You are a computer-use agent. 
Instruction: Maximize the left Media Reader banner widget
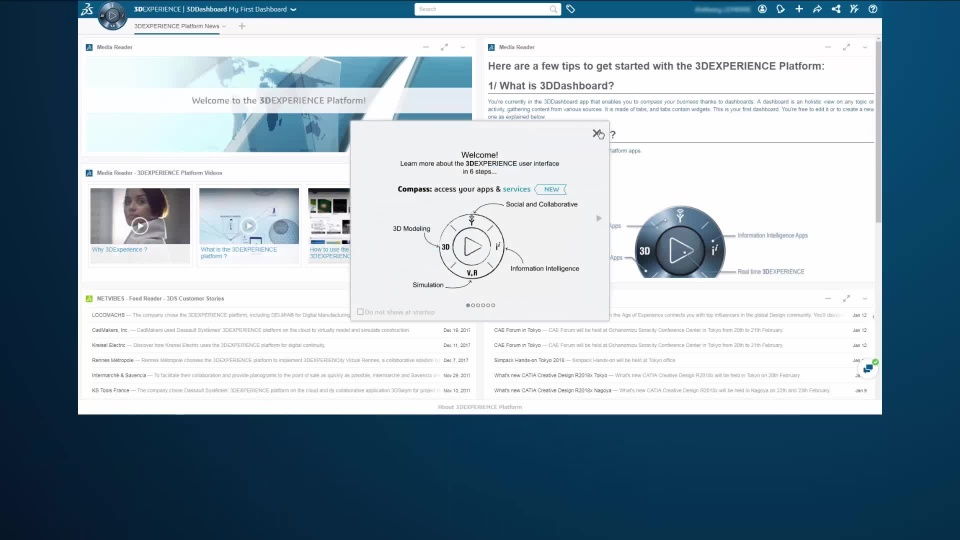[x=444, y=47]
